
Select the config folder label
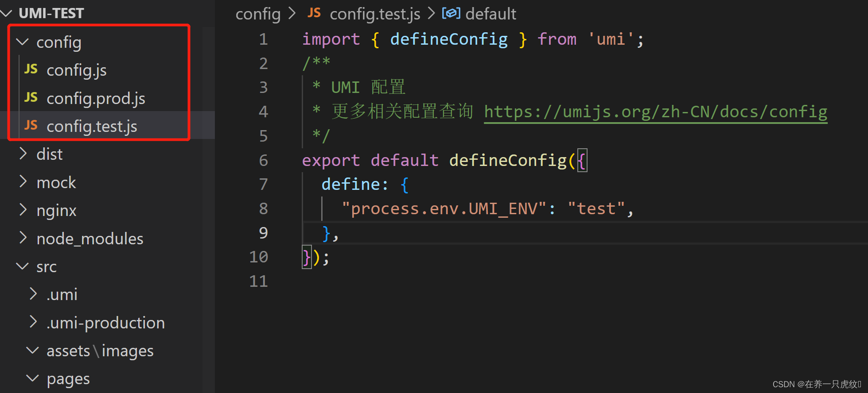(59, 42)
